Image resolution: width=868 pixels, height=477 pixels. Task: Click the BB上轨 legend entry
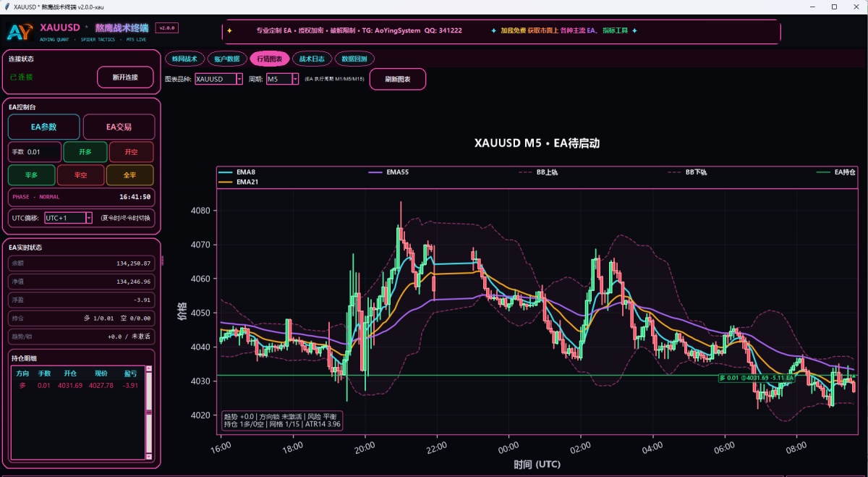point(537,172)
